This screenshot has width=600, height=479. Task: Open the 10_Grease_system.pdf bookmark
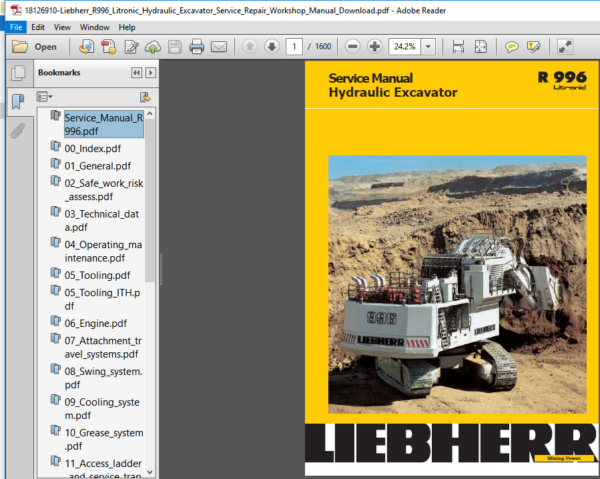tap(104, 439)
